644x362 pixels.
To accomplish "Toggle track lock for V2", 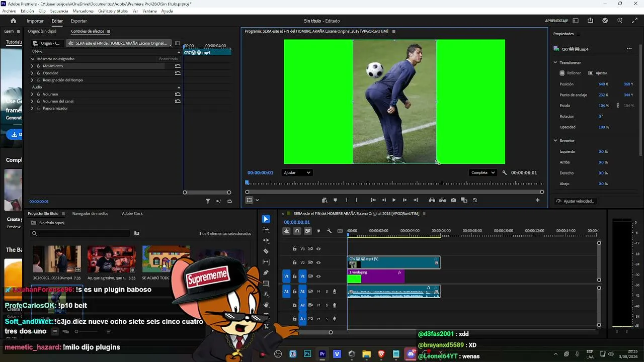I will (295, 262).
